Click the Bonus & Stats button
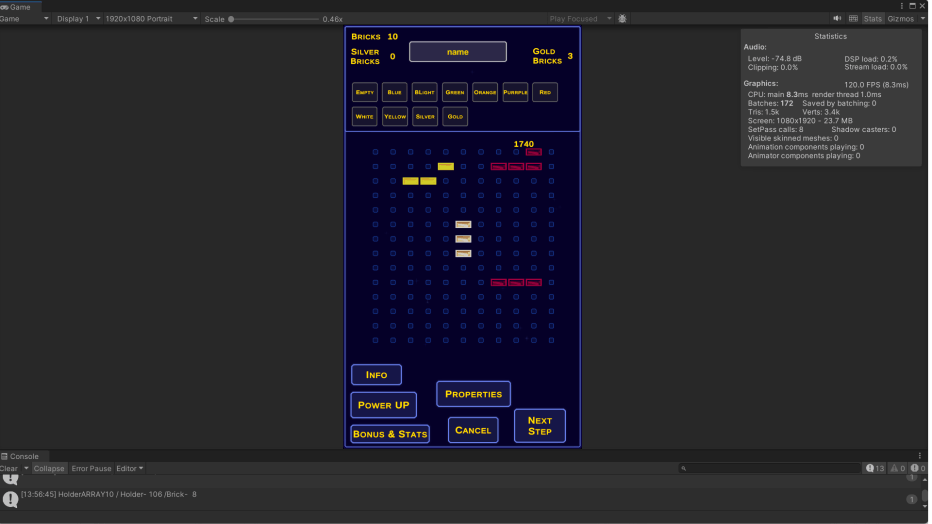Viewport: 932px width, 524px height. [x=390, y=434]
